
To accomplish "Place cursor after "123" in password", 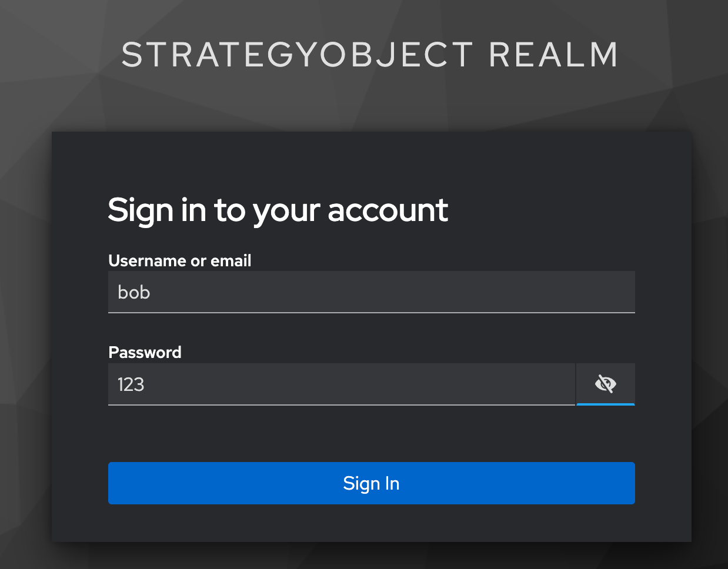I will 146,384.
